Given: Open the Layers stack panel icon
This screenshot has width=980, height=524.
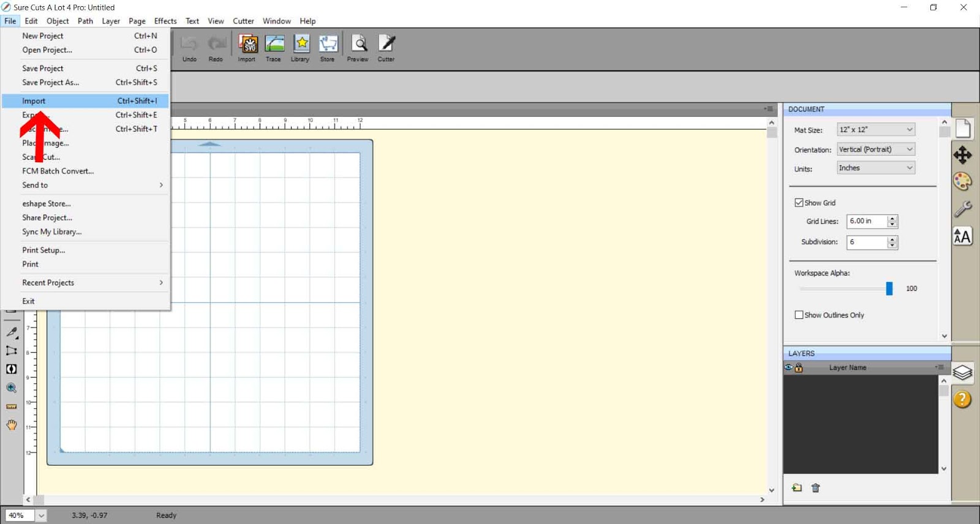Looking at the screenshot, I should (963, 372).
